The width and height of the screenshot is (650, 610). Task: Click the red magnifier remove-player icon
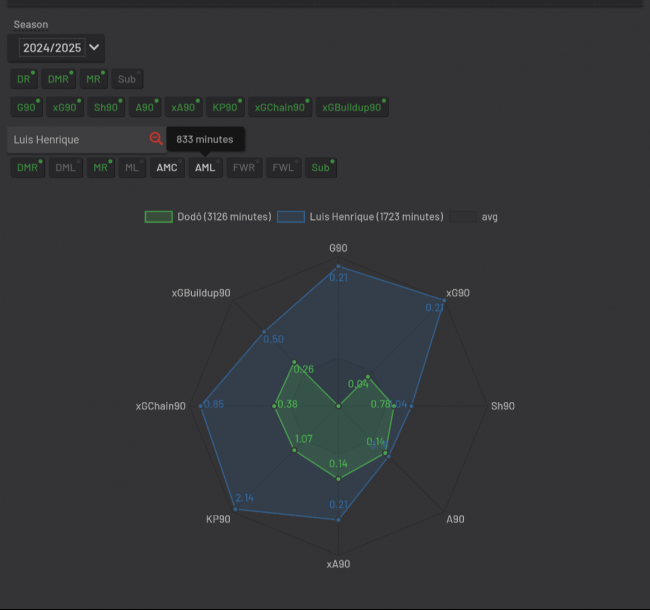(x=156, y=138)
